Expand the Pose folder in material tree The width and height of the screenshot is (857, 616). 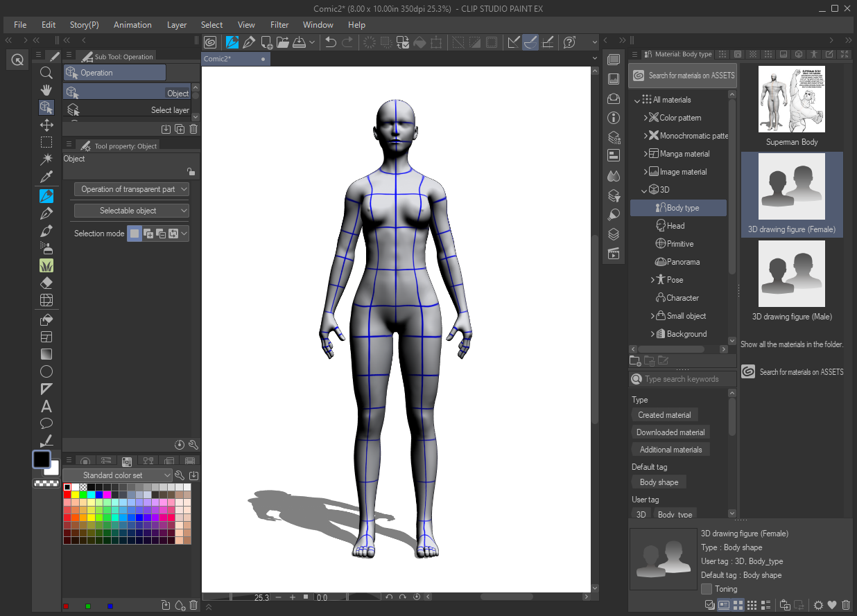[653, 280]
